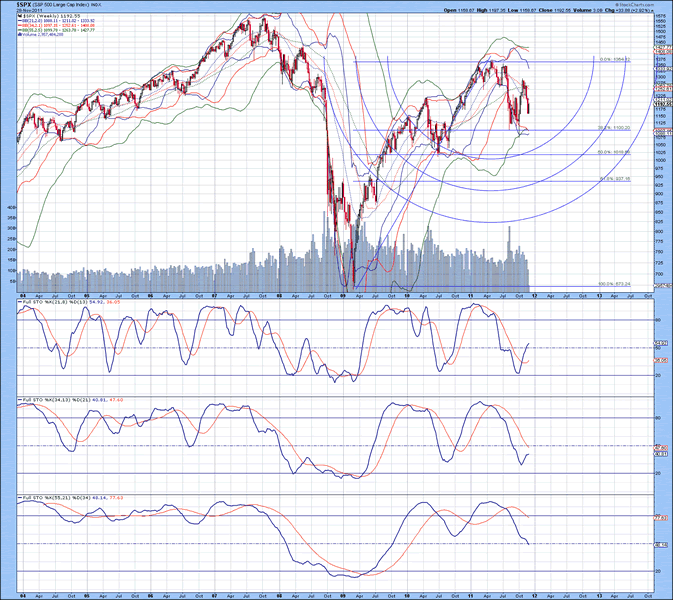Click the 100.0% Fibonacci level label
Screen dimensions: 673x600
point(614,284)
